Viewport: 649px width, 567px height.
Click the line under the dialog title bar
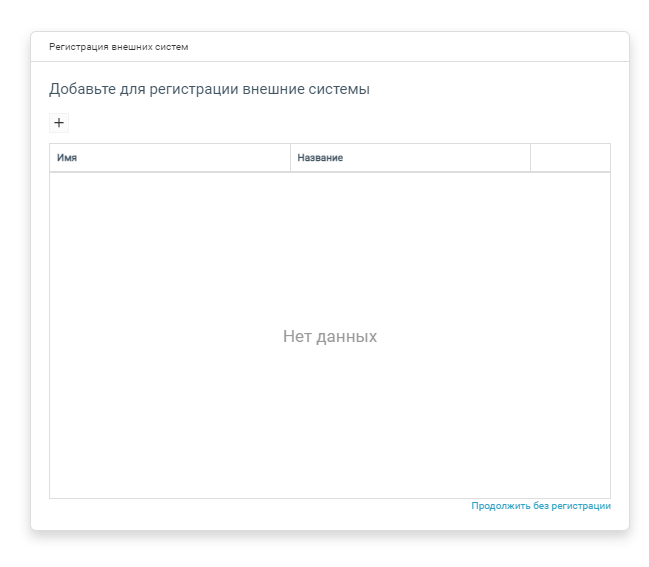coord(330,62)
